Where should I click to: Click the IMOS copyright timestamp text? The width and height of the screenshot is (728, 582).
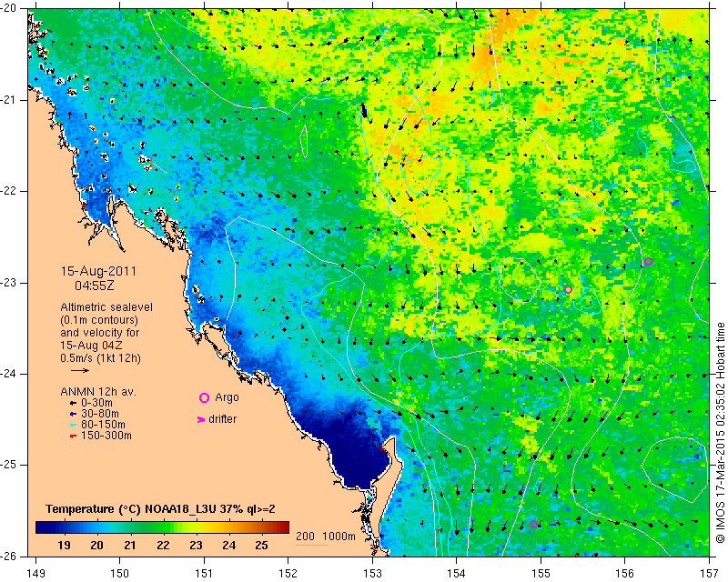pos(720,433)
